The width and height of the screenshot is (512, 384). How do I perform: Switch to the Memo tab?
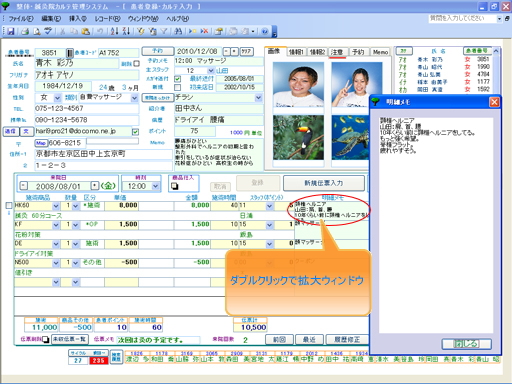point(380,52)
